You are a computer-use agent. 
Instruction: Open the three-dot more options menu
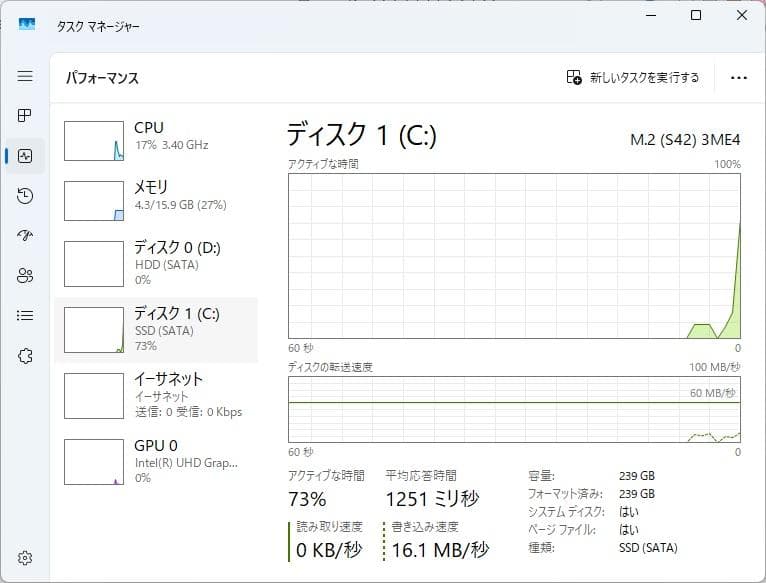739,78
